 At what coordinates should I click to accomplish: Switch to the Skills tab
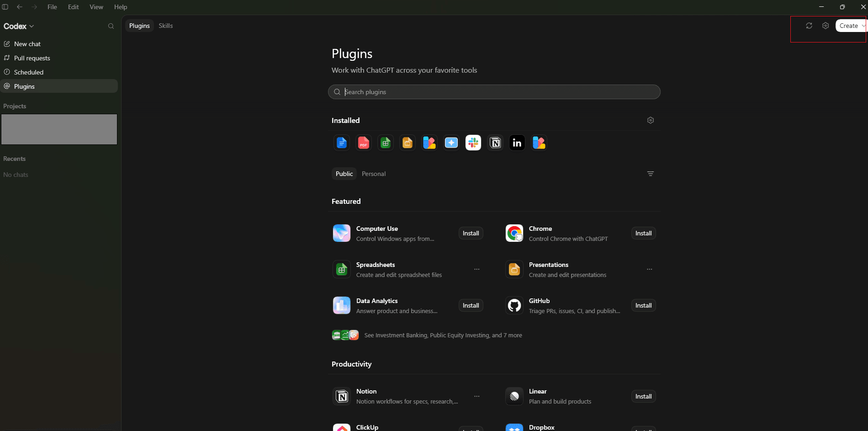[x=166, y=26]
